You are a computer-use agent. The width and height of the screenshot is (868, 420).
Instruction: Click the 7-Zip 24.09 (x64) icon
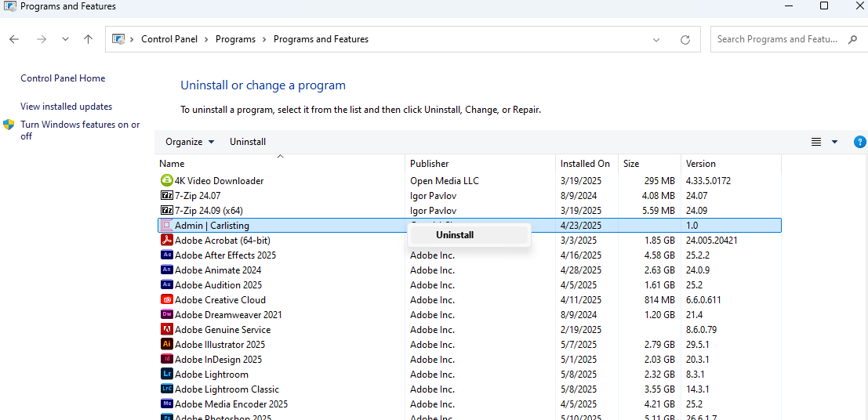point(166,210)
